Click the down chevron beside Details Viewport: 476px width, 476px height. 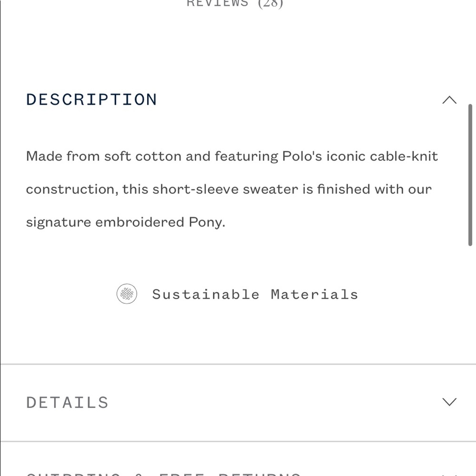point(449,402)
